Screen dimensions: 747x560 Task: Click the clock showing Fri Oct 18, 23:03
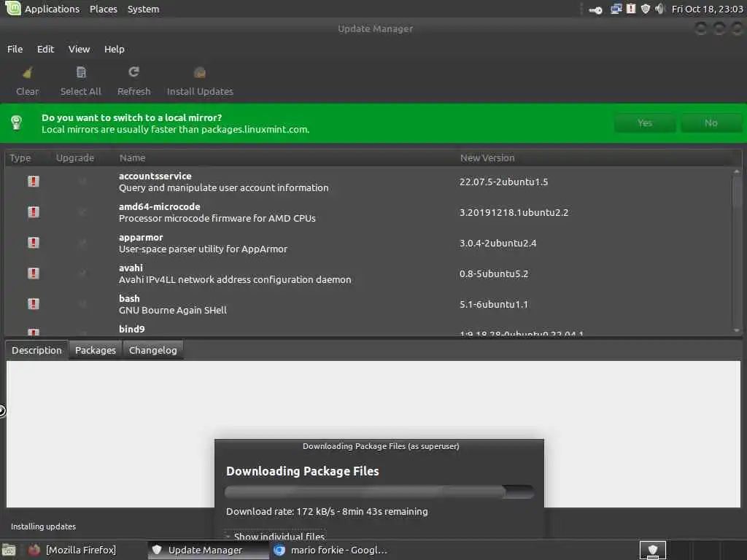tap(707, 9)
